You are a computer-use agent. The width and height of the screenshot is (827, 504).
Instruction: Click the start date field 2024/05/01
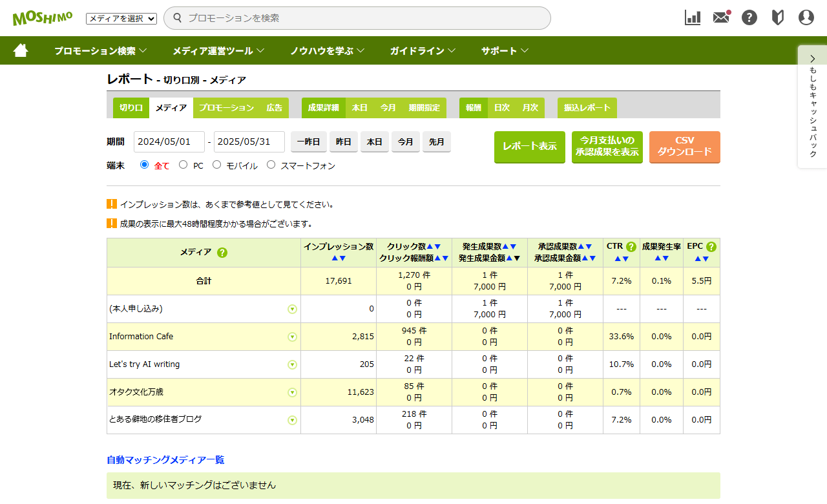click(x=169, y=142)
